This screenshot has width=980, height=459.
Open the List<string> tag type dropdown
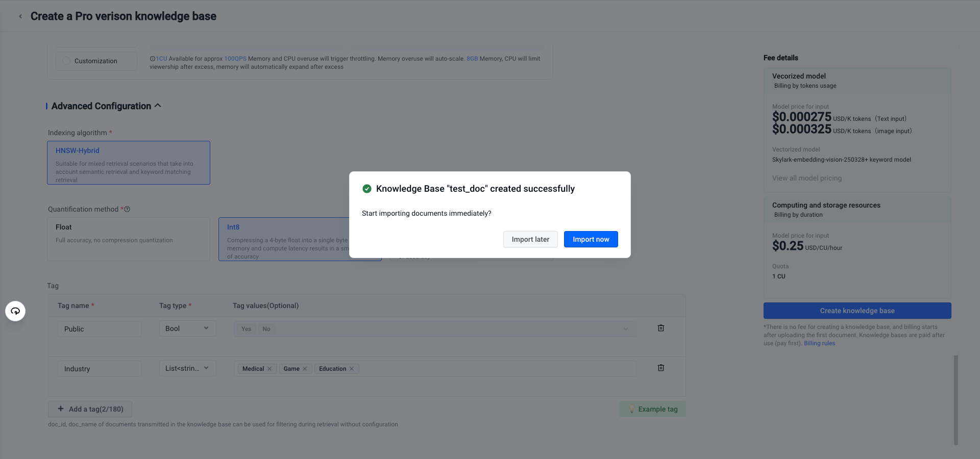[x=187, y=368]
